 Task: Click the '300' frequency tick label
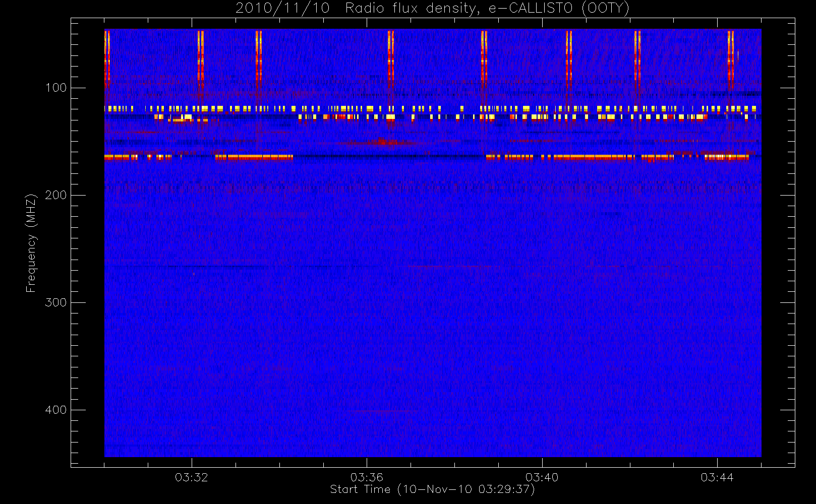[x=56, y=302]
